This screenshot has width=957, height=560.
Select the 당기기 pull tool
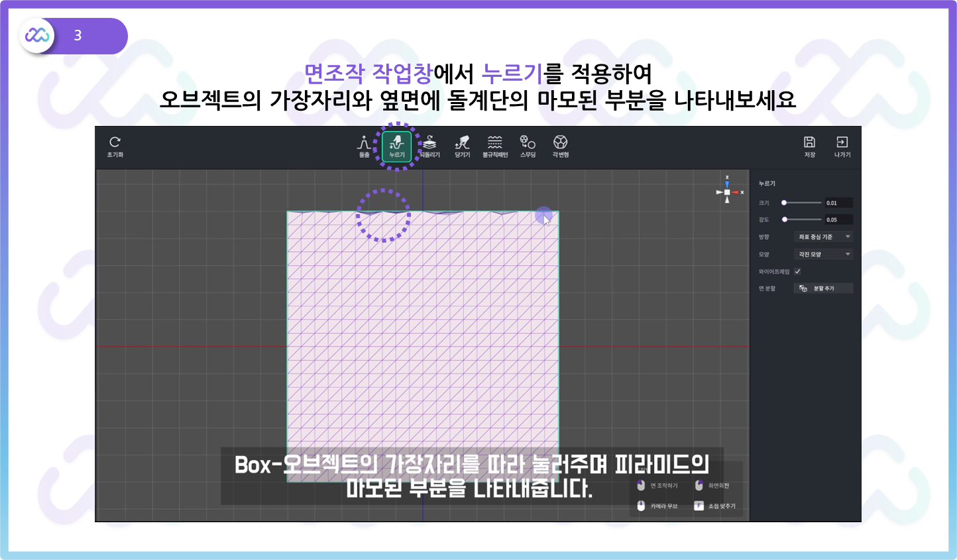pyautogui.click(x=462, y=146)
